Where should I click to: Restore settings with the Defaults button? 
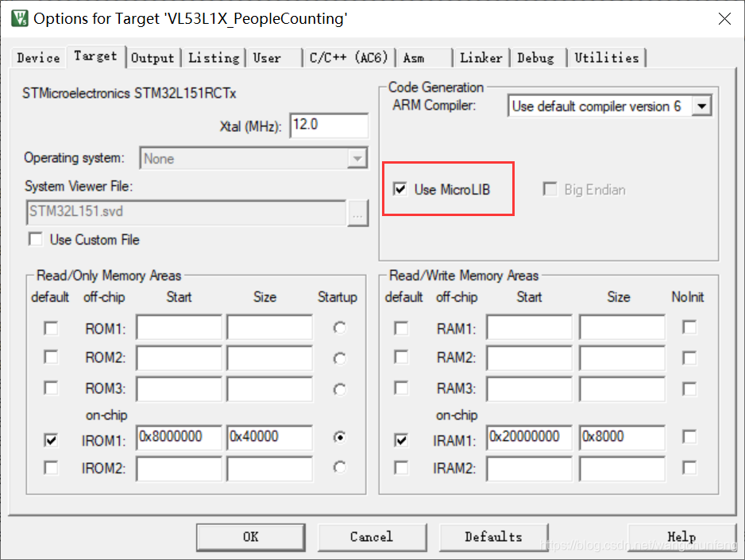(493, 537)
